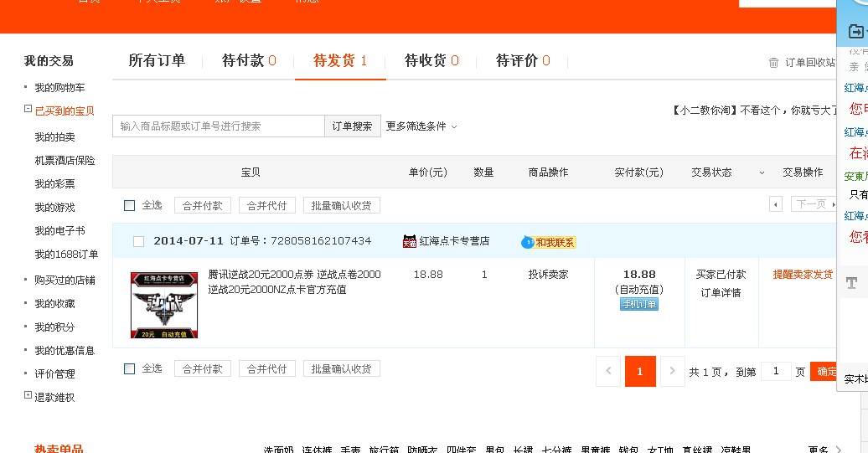
Task: Click the 订单搜索 button
Action: pyautogui.click(x=352, y=126)
